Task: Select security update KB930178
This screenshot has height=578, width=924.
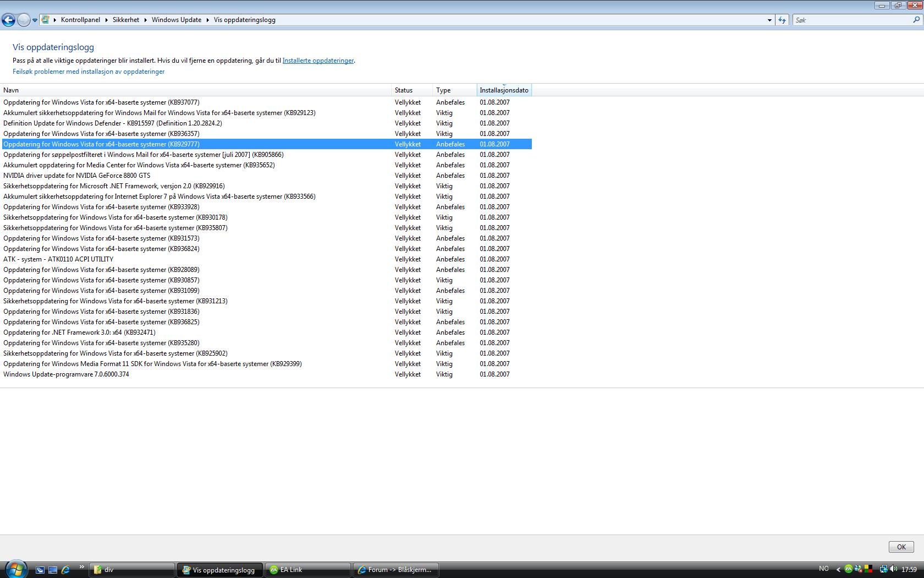Action: tap(267, 217)
